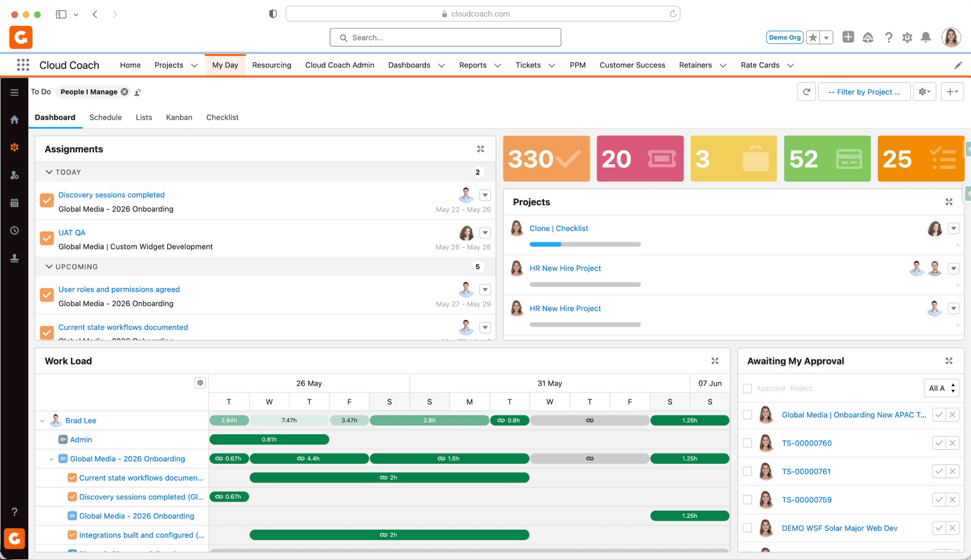Open the Resourcing nav tab

(x=271, y=65)
